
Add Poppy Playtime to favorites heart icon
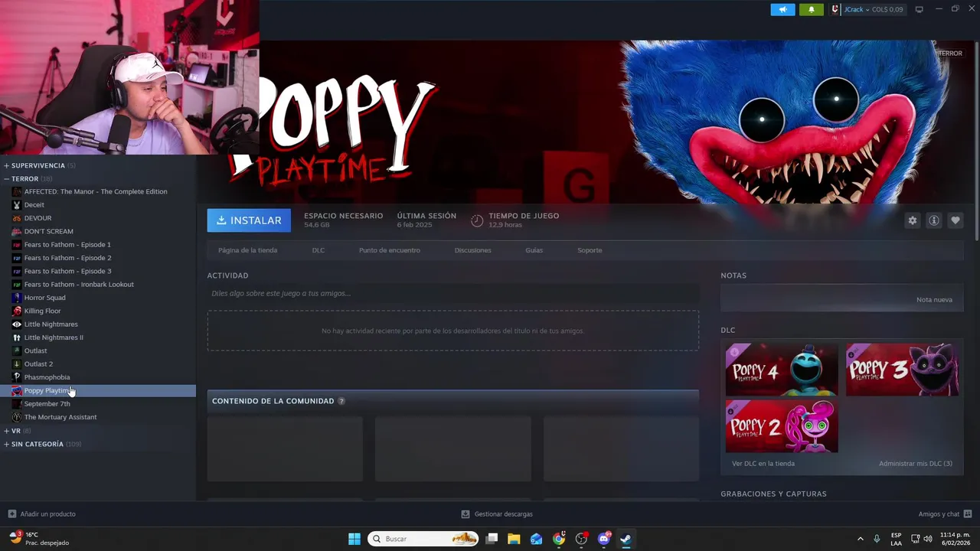[955, 220]
